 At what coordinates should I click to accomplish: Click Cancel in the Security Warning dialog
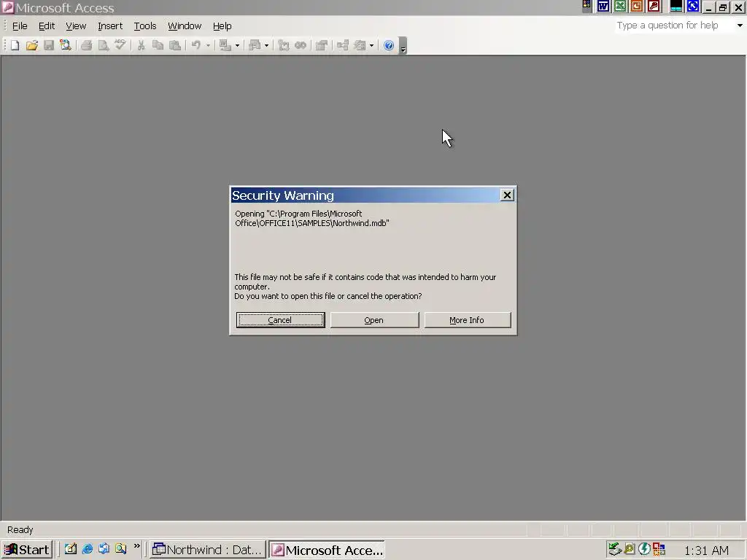(280, 320)
